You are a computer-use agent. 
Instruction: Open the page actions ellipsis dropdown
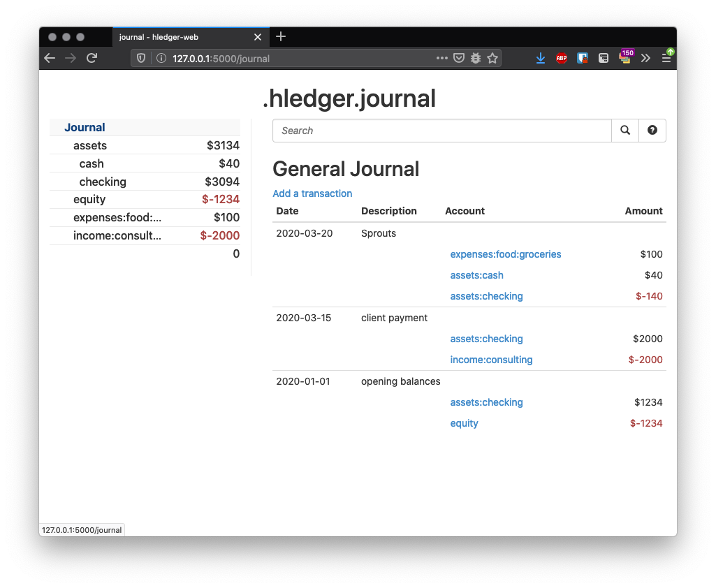pos(442,58)
